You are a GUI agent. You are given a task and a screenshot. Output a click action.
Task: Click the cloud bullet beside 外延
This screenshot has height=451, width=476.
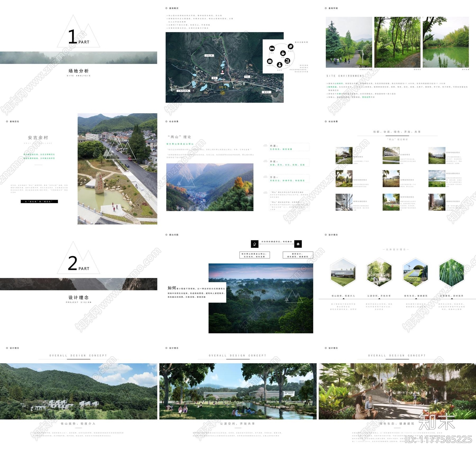(265, 161)
